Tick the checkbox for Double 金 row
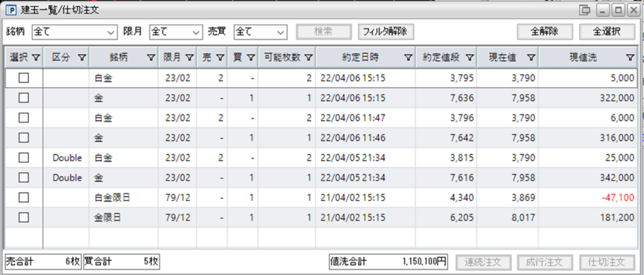 pos(23,178)
